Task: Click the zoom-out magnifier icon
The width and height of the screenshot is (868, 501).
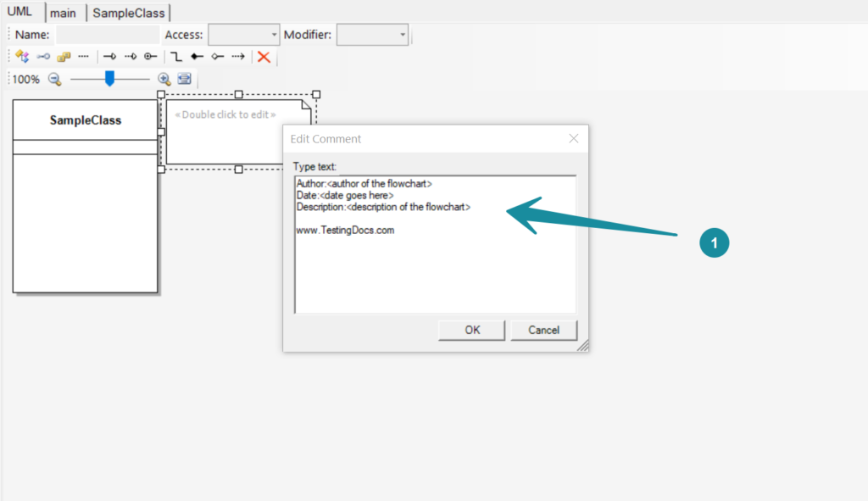Action: point(55,78)
